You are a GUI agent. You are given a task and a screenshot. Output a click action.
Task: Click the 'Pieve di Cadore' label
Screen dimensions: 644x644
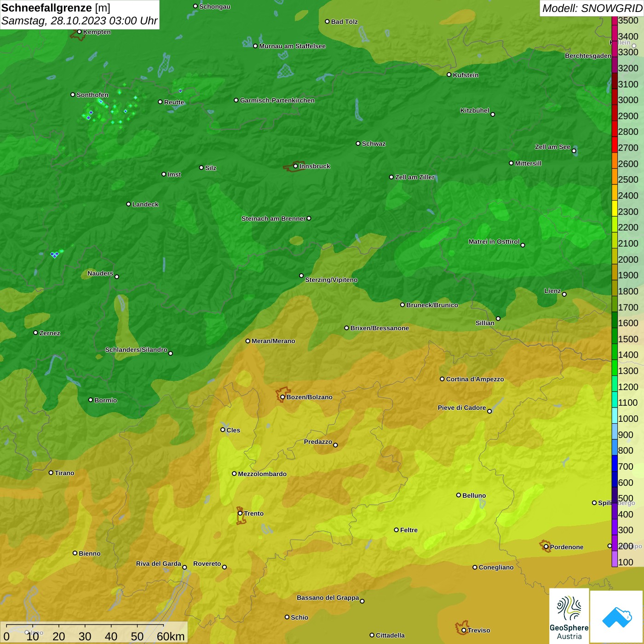(462, 408)
